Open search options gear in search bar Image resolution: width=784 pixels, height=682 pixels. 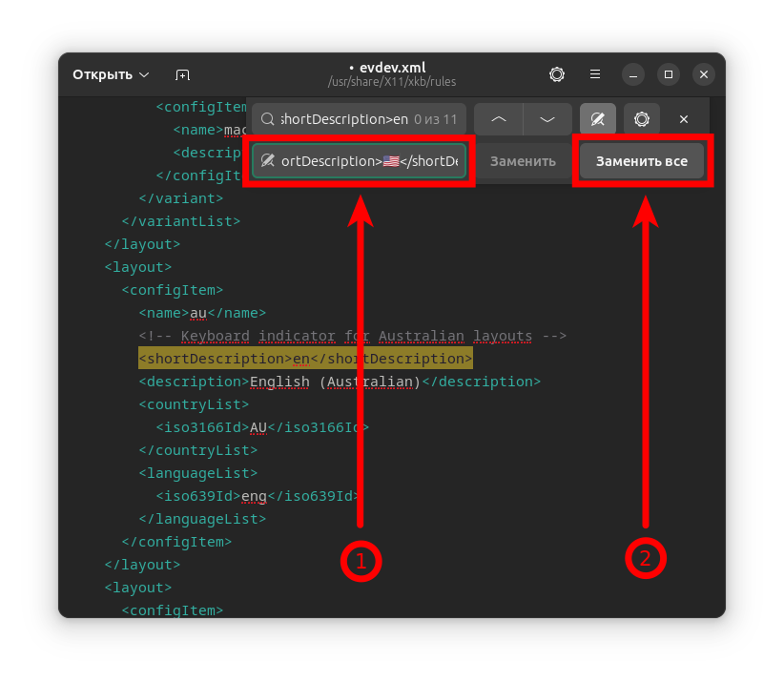[x=642, y=119]
